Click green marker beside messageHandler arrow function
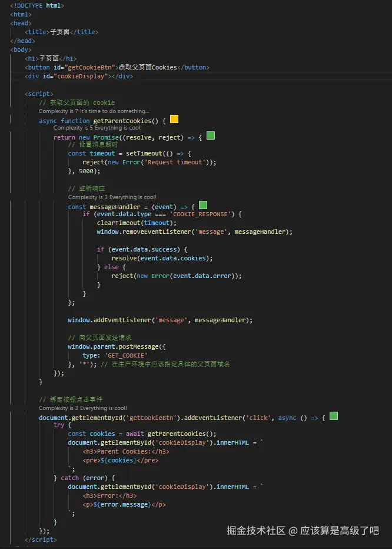 click(203, 206)
